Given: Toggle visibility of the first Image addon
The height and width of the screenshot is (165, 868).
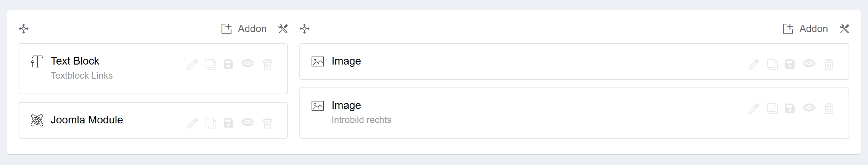Looking at the screenshot, I should pos(809,64).
